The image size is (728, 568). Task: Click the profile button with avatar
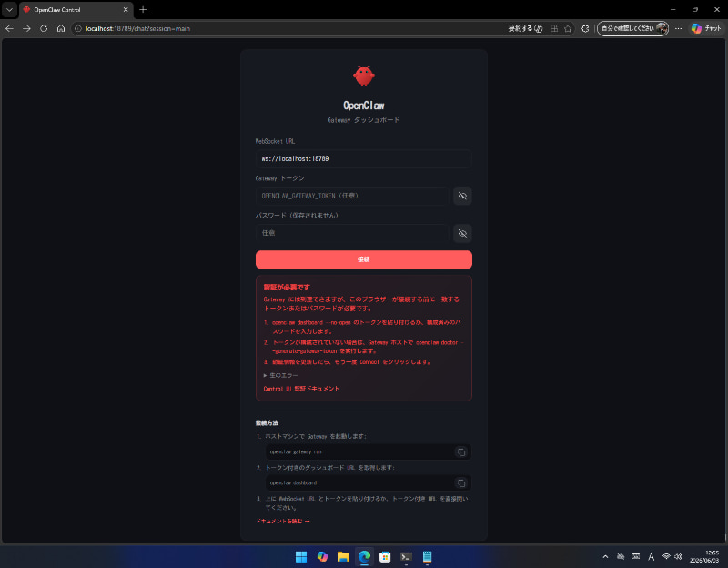[632, 29]
